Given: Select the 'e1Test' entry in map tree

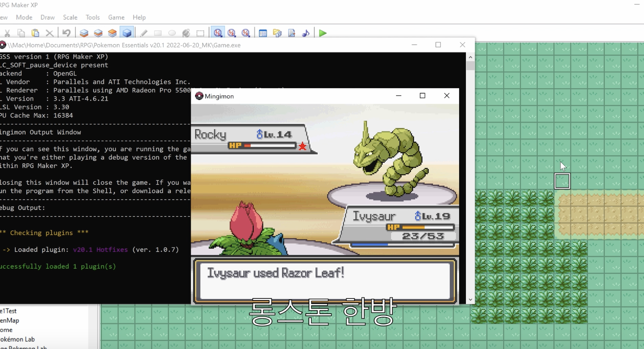Looking at the screenshot, I should [8, 311].
